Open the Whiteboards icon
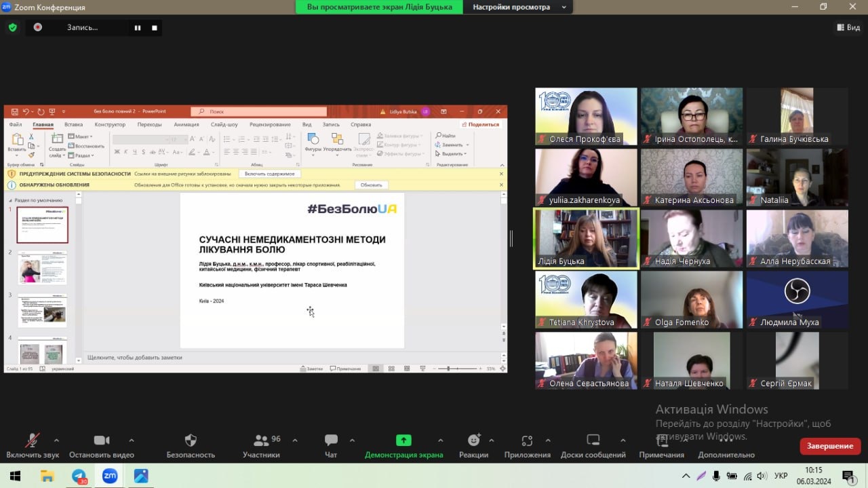Image resolution: width=868 pixels, height=488 pixels. tap(593, 440)
